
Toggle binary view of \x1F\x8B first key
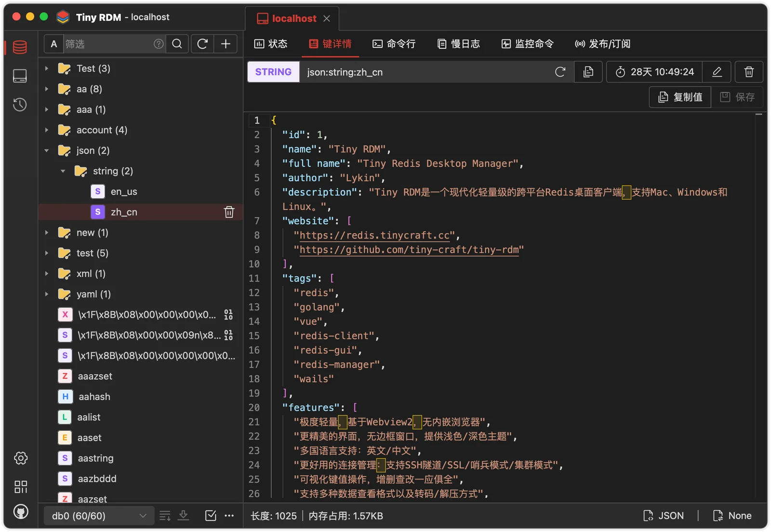click(228, 315)
